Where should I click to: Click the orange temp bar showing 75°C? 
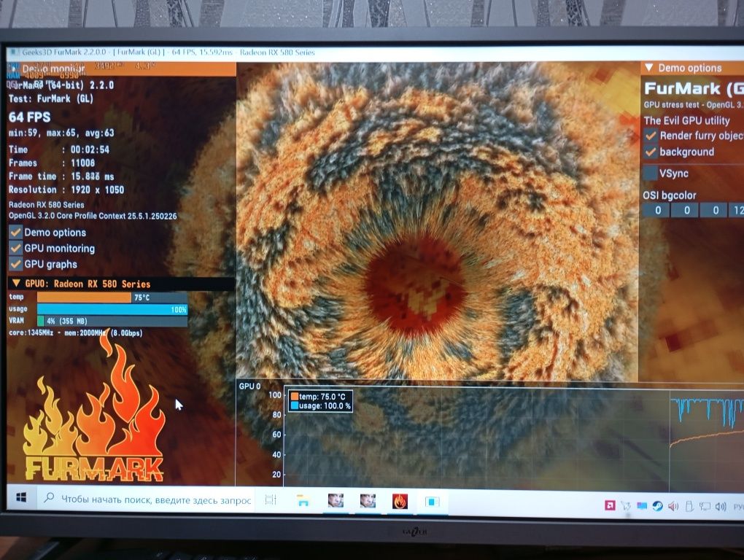pyautogui.click(x=84, y=297)
